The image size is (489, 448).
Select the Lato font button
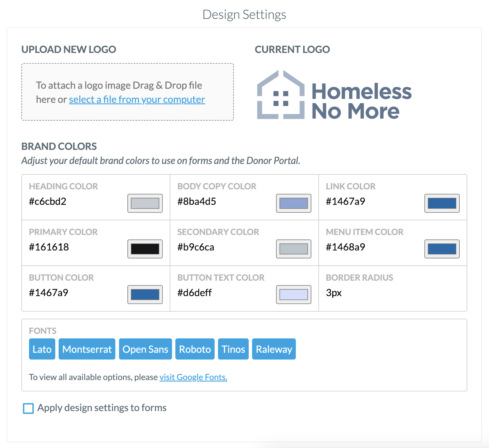point(42,349)
